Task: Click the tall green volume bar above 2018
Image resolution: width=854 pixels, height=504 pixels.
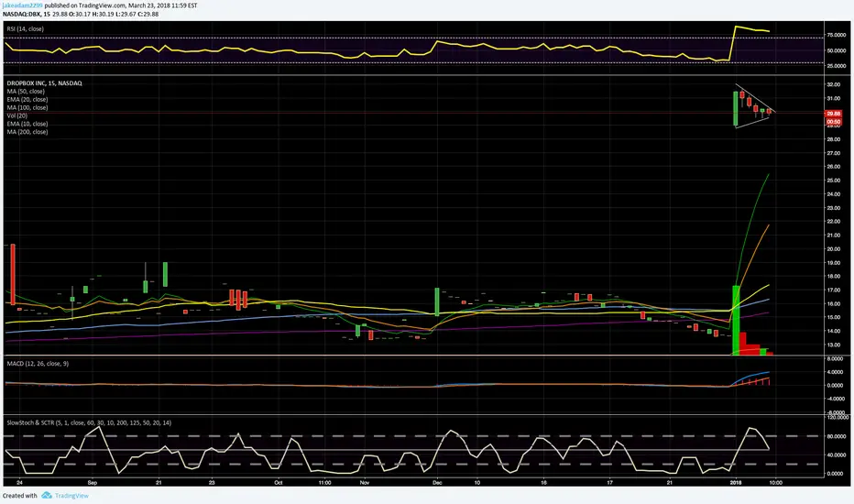Action: click(x=736, y=320)
